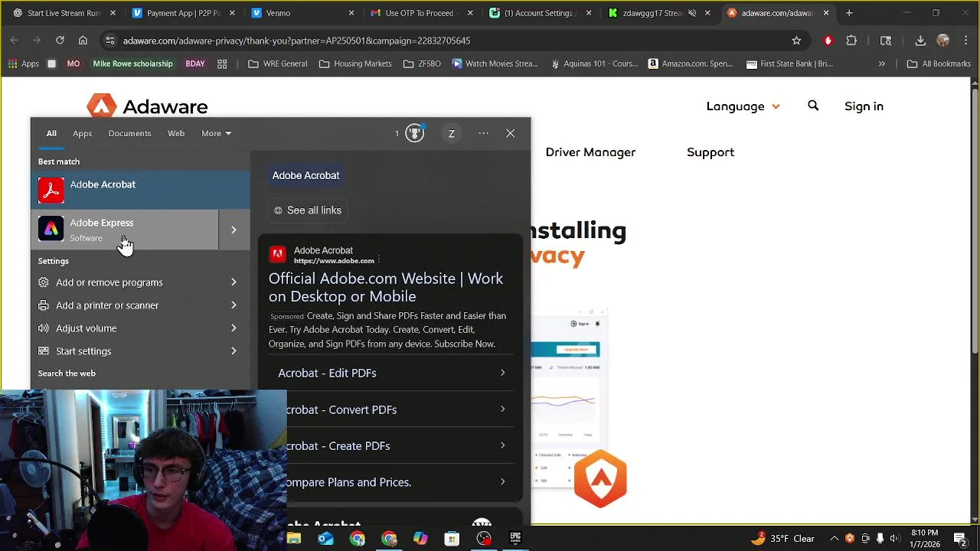
Task: Open the All Bookmarks folder
Action: (939, 64)
